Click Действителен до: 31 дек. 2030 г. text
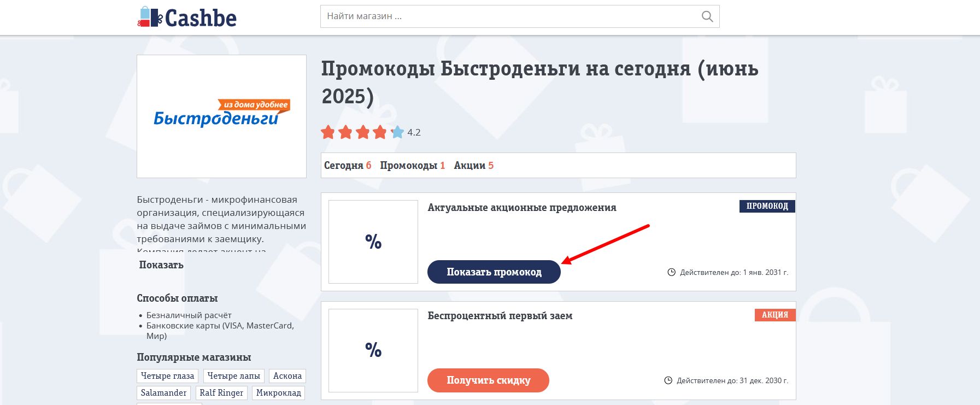Viewport: 980px width, 405px height. click(732, 380)
